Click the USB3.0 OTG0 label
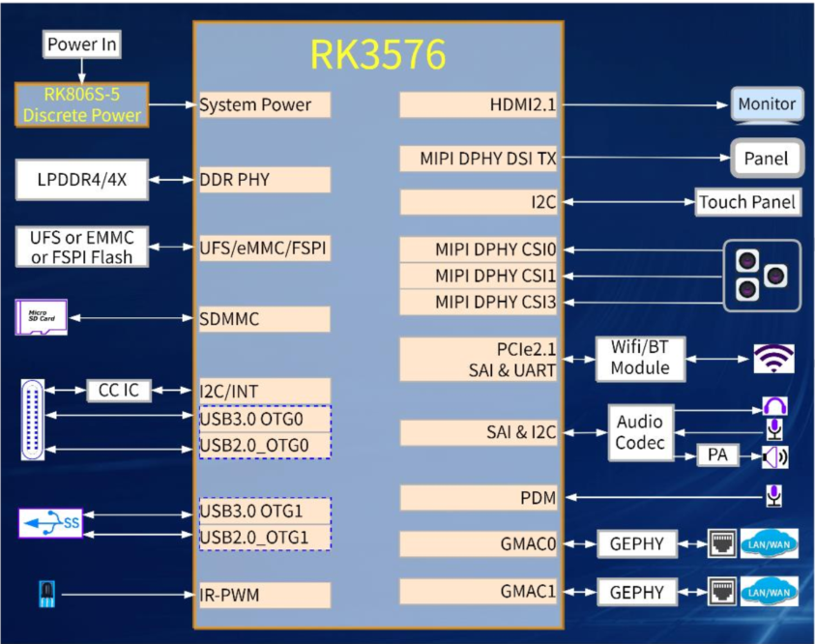Image resolution: width=815 pixels, height=644 pixels. point(265,419)
